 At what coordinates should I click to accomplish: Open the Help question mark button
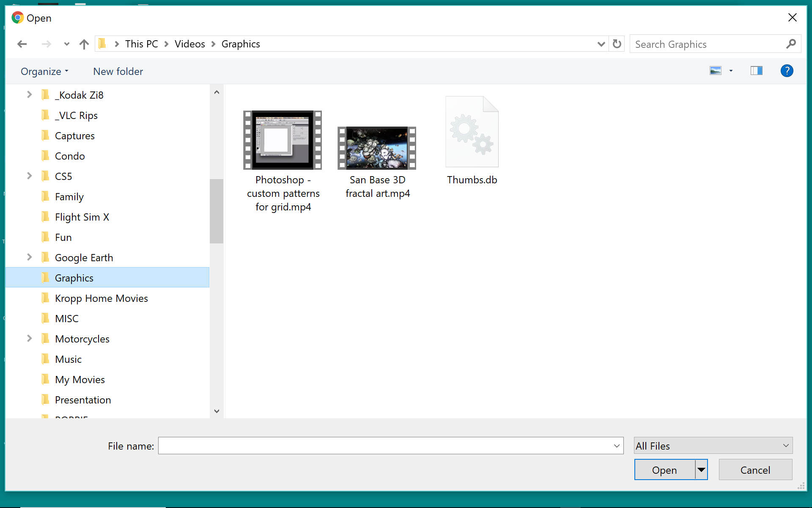click(787, 71)
